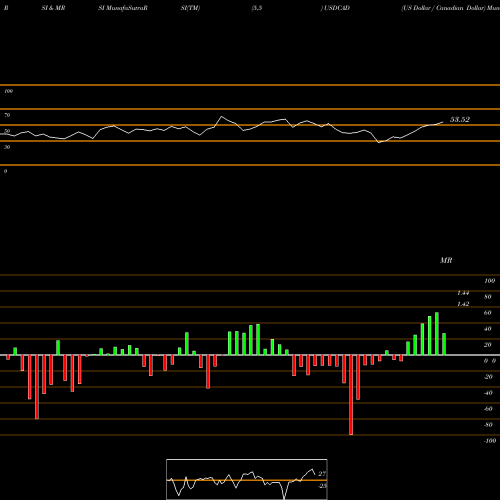
Task: Click the -100 label on the MR axis
Action: coord(490,441)
